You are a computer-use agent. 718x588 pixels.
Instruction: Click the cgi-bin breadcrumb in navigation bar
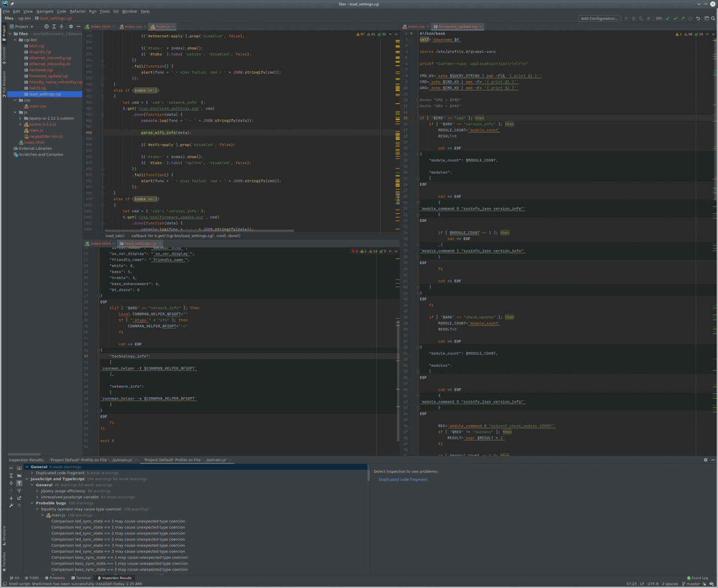(x=24, y=18)
